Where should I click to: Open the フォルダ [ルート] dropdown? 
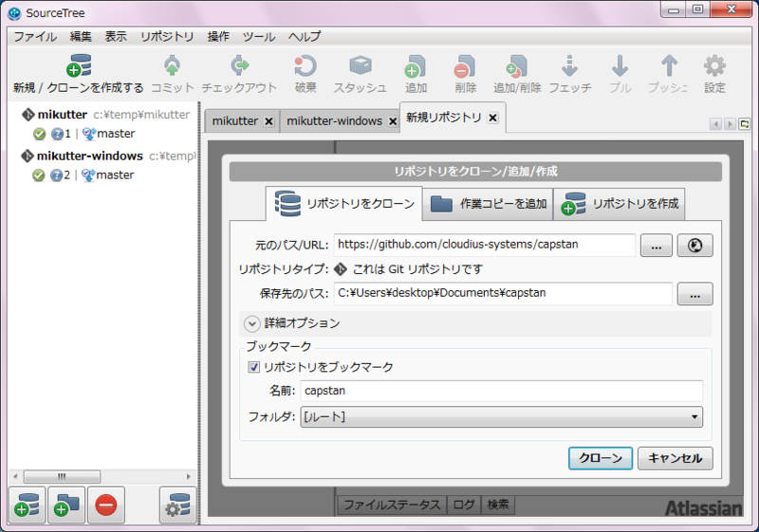point(502,417)
